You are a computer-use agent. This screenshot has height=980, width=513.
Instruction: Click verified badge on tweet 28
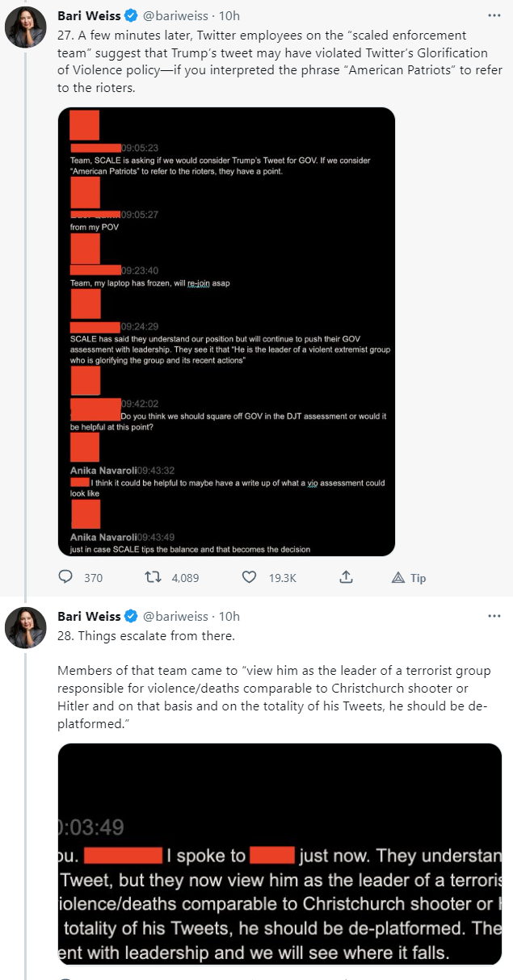click(x=128, y=616)
